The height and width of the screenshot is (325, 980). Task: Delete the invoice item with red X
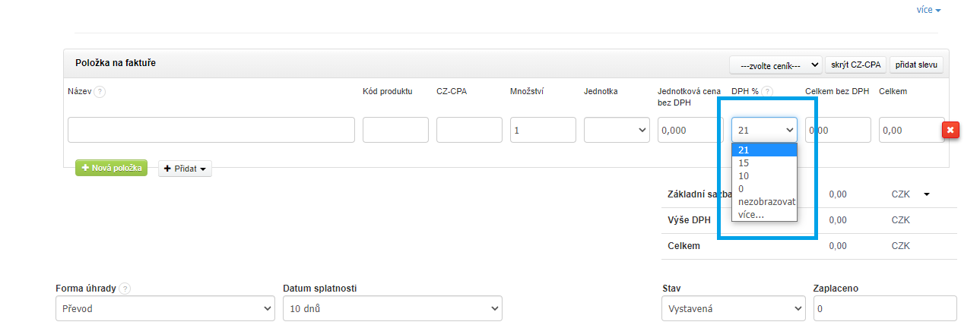[x=950, y=130]
